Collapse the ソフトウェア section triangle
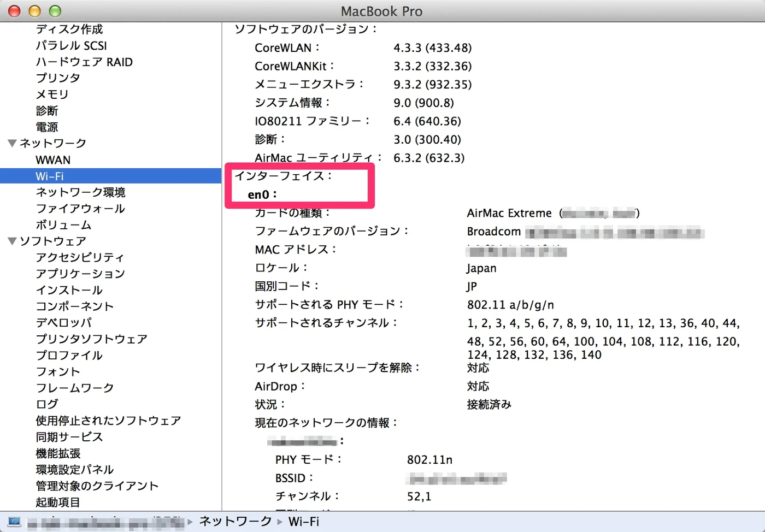Image resolution: width=765 pixels, height=532 pixels. (12, 241)
